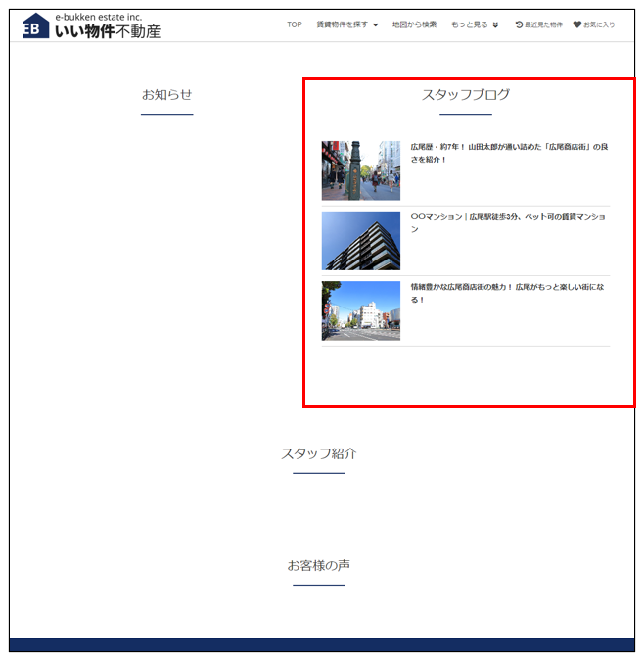The width and height of the screenshot is (644, 662).
Task: Expand the もっと見る menu
Action: click(475, 24)
